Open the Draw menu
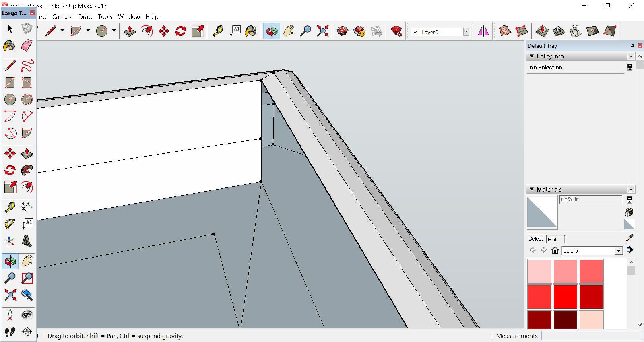Image resolution: width=644 pixels, height=342 pixels. pos(85,17)
